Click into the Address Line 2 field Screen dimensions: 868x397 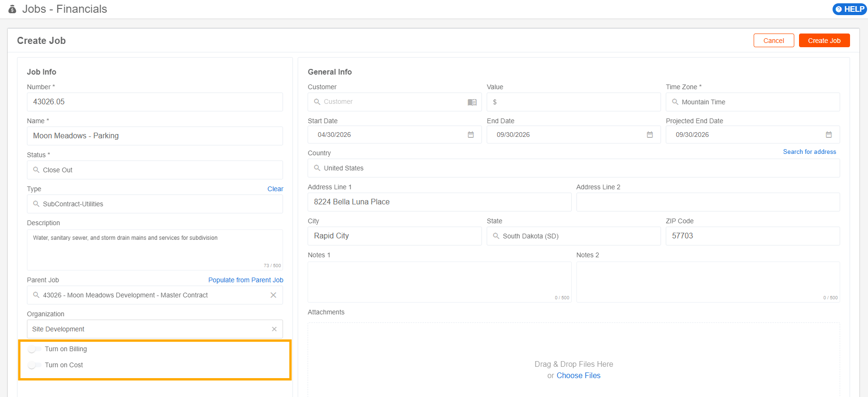pyautogui.click(x=708, y=202)
